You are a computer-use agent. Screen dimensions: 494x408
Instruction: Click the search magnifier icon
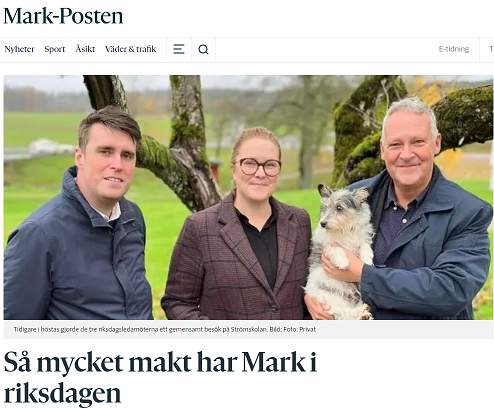[203, 49]
